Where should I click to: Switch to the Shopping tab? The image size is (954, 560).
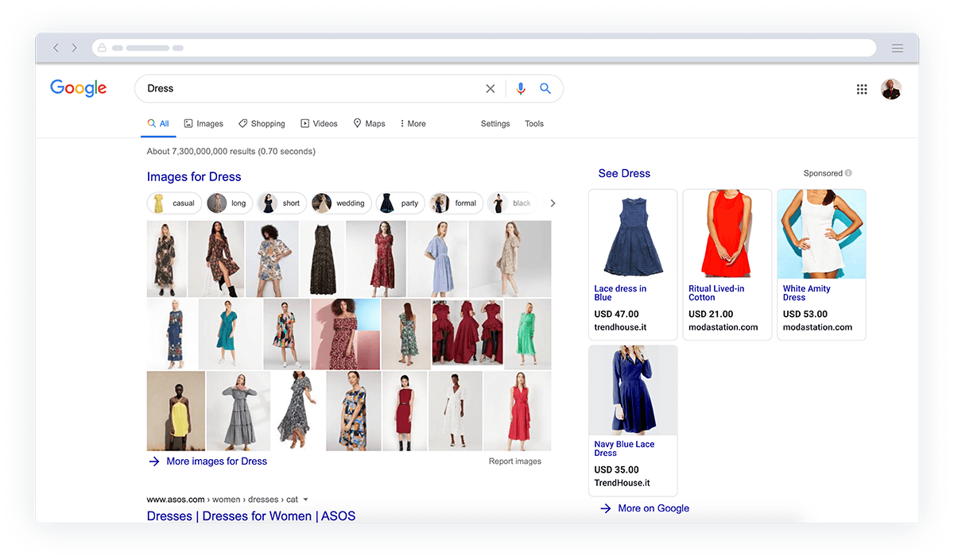[x=262, y=124]
